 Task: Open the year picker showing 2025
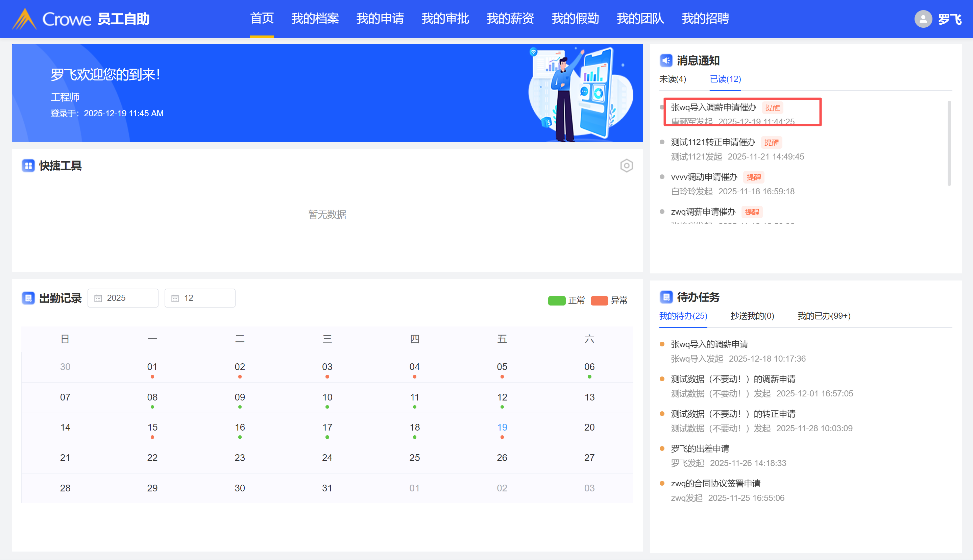[123, 298]
